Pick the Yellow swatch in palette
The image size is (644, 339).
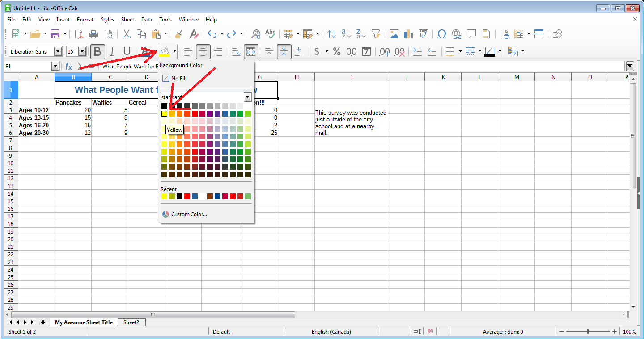tap(164, 113)
